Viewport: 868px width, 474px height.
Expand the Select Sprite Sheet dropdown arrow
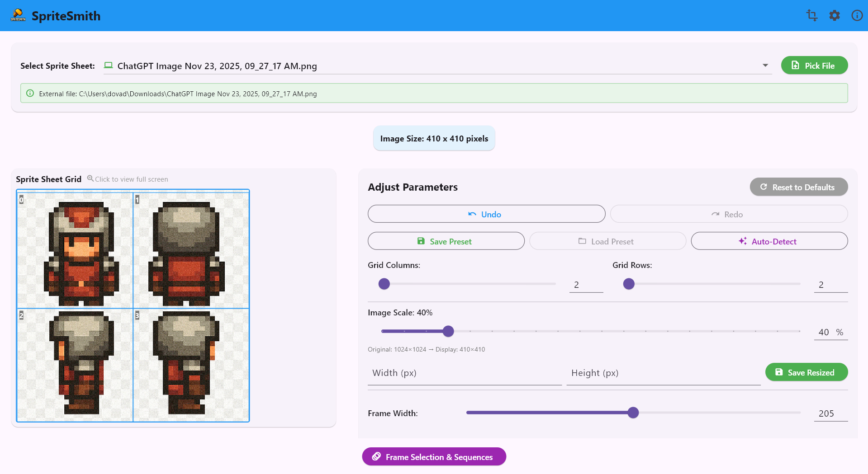click(765, 66)
